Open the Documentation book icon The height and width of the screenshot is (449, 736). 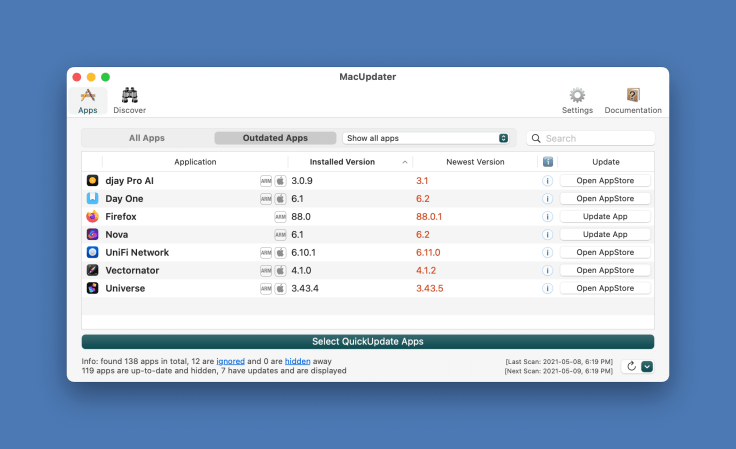tap(633, 101)
